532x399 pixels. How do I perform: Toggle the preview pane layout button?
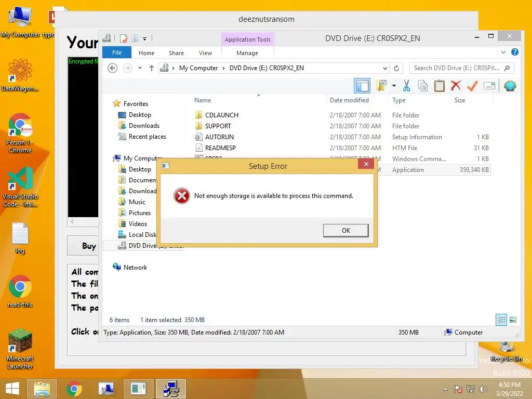coord(362,86)
